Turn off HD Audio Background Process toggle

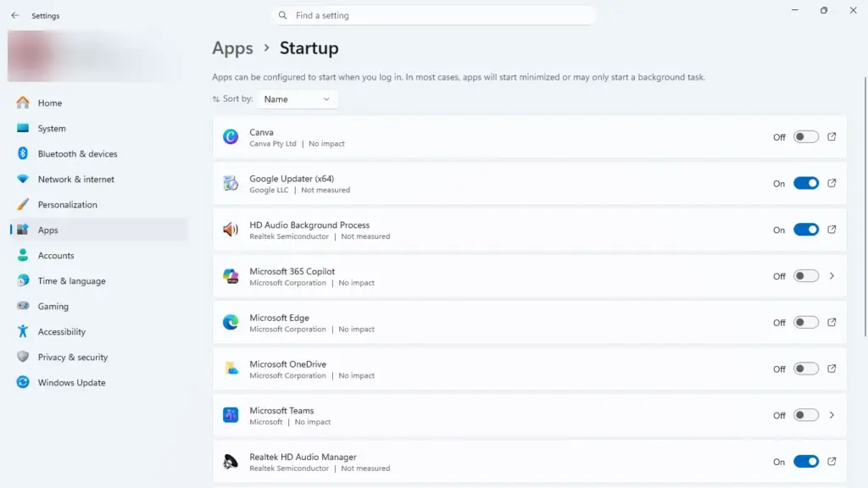click(806, 230)
